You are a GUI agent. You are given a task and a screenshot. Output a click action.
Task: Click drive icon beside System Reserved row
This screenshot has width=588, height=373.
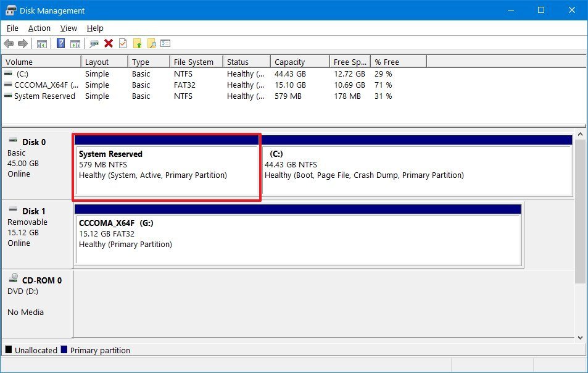coord(8,96)
